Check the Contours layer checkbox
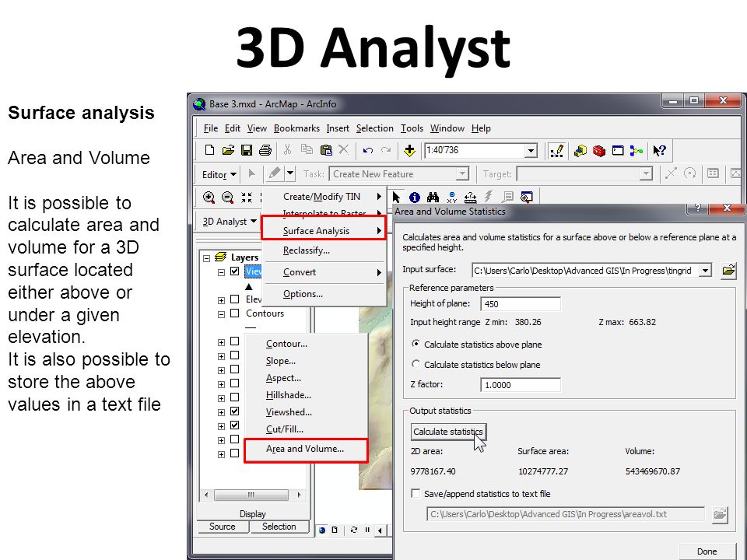This screenshot has height=560, width=747. (234, 313)
